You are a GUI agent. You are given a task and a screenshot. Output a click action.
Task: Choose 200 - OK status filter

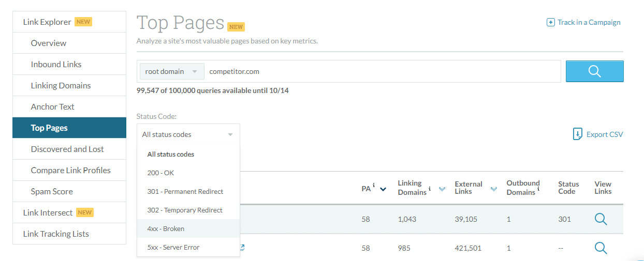coord(160,173)
